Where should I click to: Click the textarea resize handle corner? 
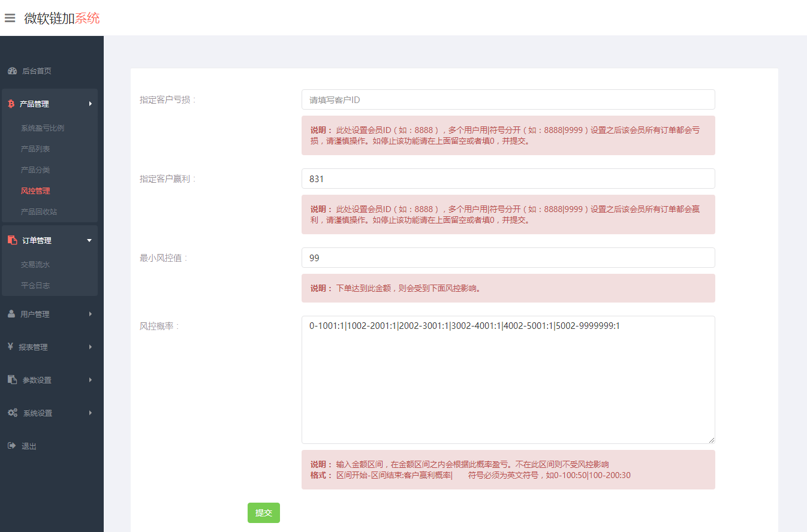point(712,440)
